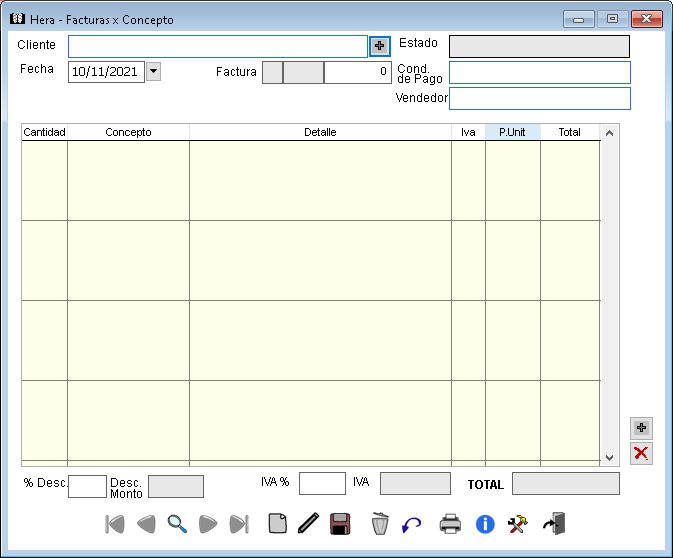
Task: Create a new invoice with blank page icon
Action: [278, 523]
